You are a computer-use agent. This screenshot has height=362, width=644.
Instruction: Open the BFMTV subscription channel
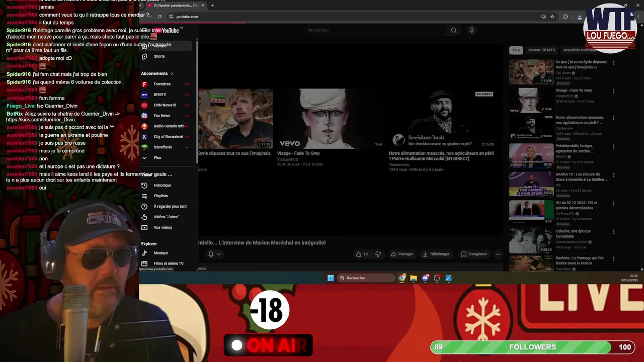165,95
